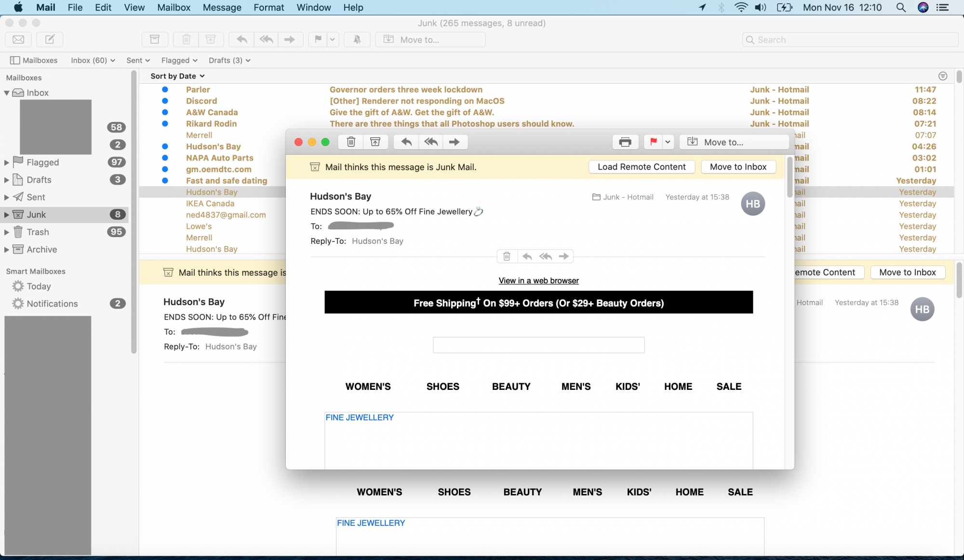964x560 pixels.
Task: Expand the Trash mailbox triangle
Action: tap(7, 232)
